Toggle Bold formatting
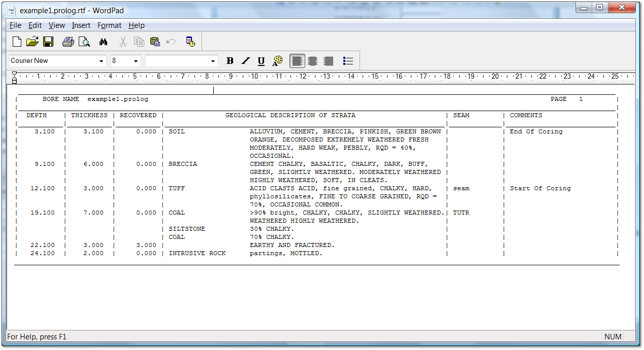The height and width of the screenshot is (350, 644). point(230,61)
